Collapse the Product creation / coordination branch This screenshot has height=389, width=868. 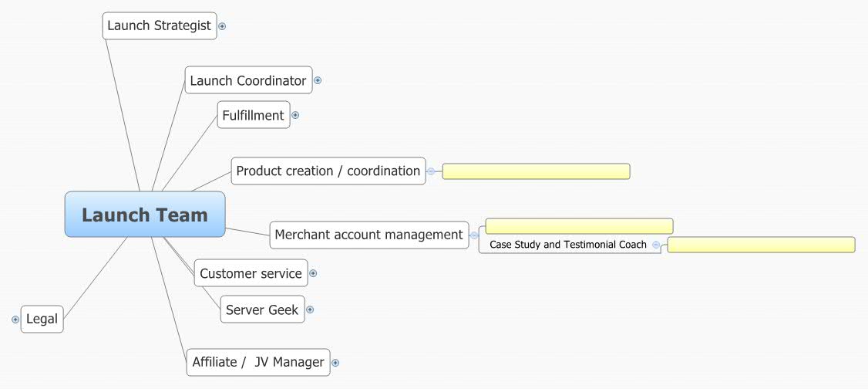[x=432, y=171]
